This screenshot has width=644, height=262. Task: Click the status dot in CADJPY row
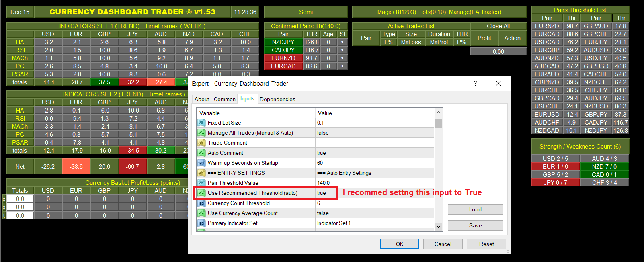[342, 50]
